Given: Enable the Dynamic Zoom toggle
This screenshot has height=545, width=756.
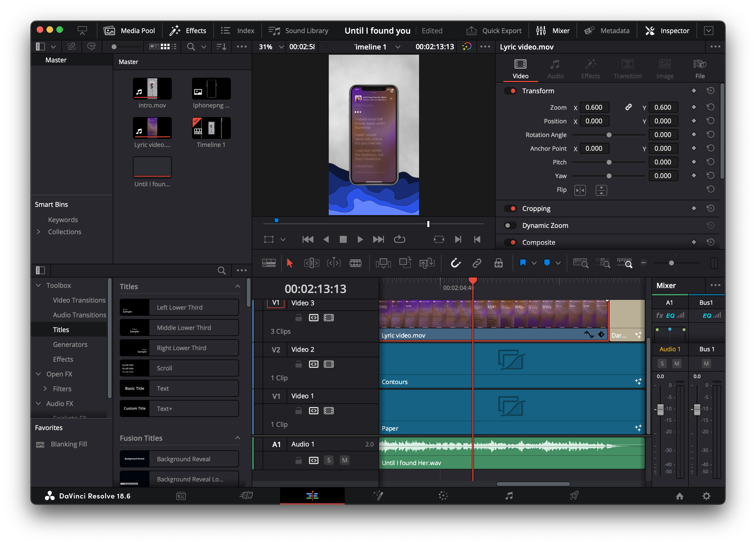Looking at the screenshot, I should [x=510, y=226].
